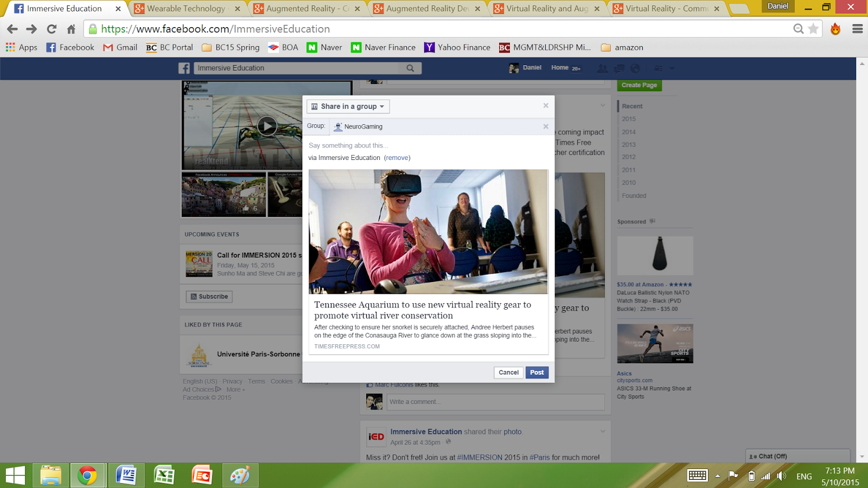Open Facebook friend requests icon

pos(602,68)
